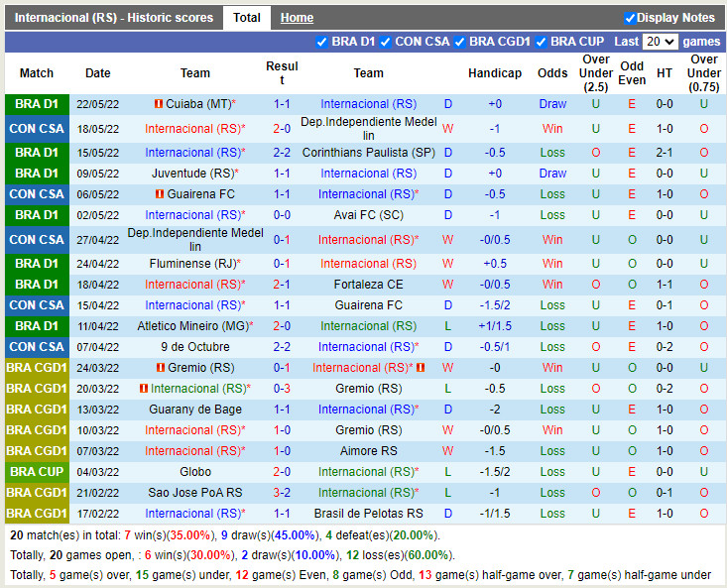The height and width of the screenshot is (588, 727).
Task: Click red card icon right of Internacional on 24/03/22
Action: (420, 368)
